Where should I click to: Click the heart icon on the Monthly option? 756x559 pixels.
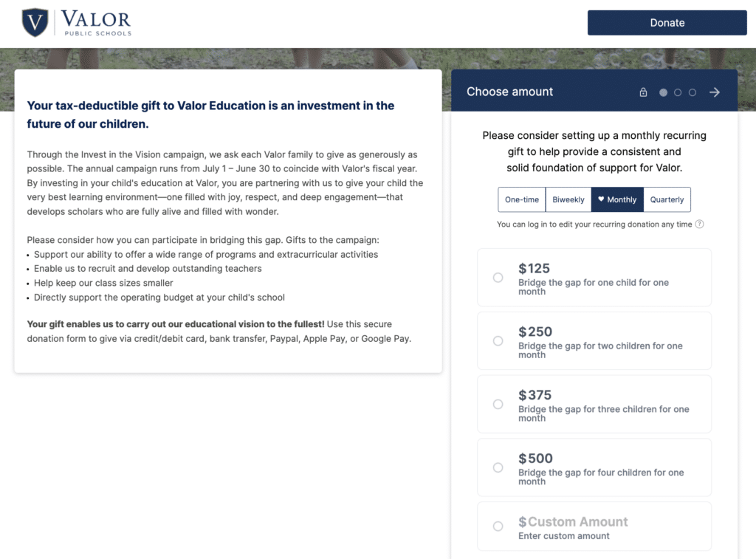coord(601,199)
